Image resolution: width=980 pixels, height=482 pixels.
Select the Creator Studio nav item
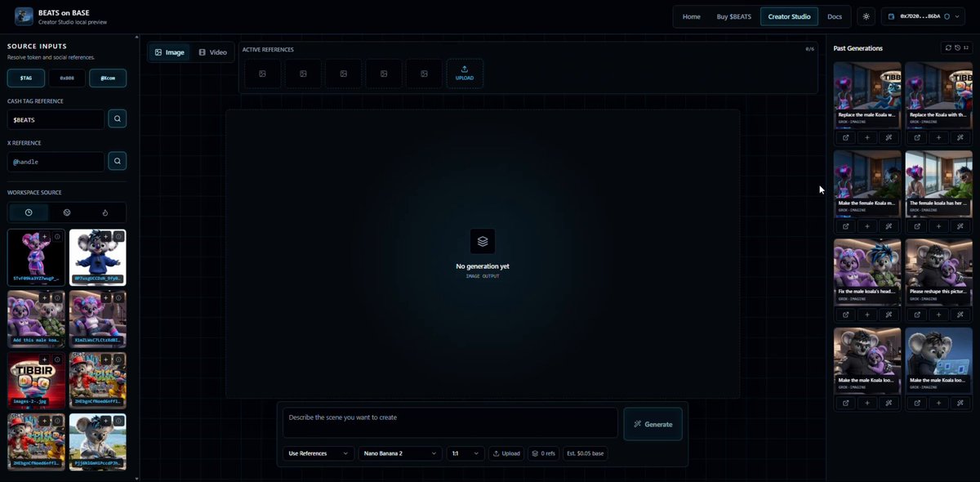(789, 16)
